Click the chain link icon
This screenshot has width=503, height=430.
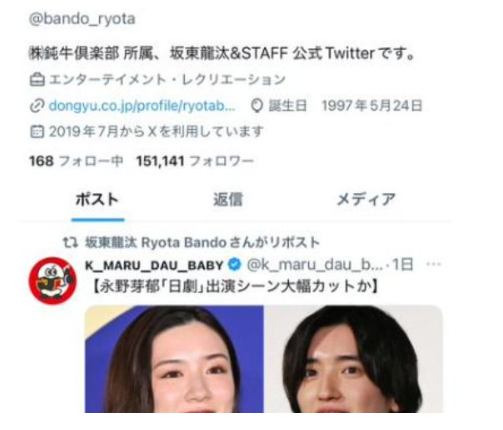(37, 106)
